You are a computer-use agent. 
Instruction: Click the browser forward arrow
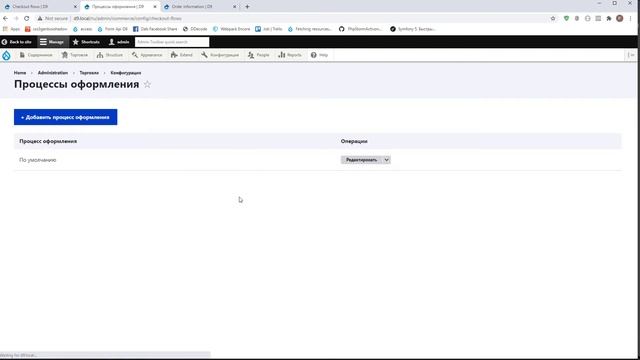(16, 18)
